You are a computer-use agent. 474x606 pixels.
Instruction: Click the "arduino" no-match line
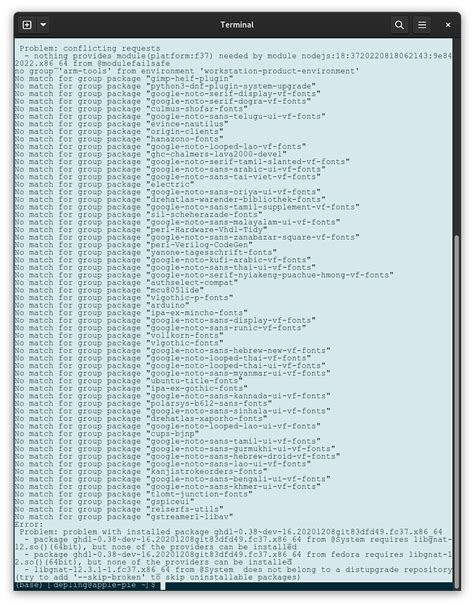tap(102, 305)
